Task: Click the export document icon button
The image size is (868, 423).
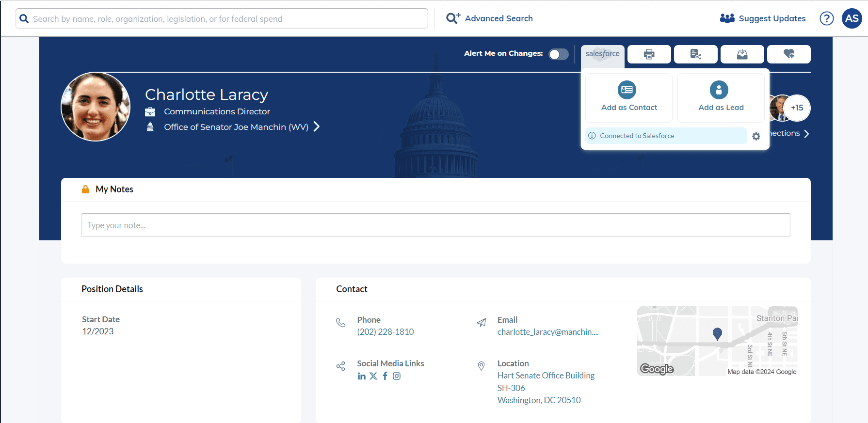Action: coord(695,54)
